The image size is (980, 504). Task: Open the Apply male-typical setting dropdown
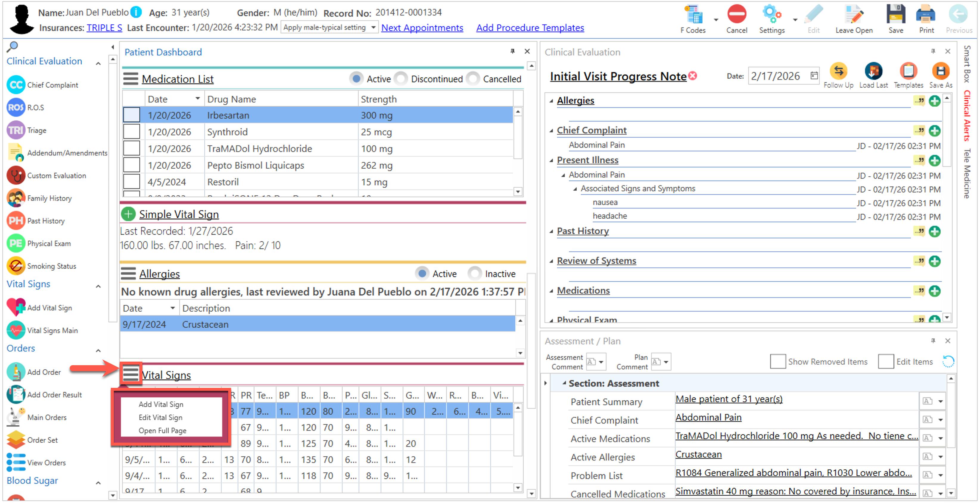(329, 27)
